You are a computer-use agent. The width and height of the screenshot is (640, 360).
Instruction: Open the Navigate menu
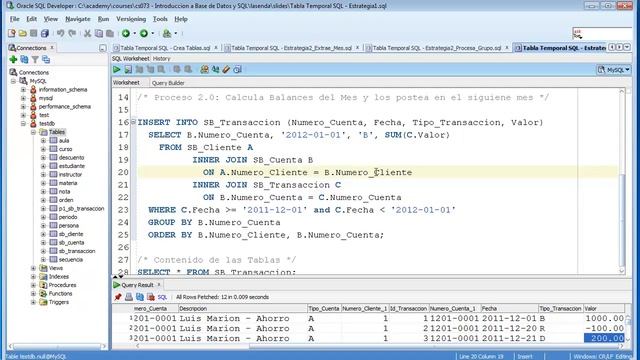(78, 19)
